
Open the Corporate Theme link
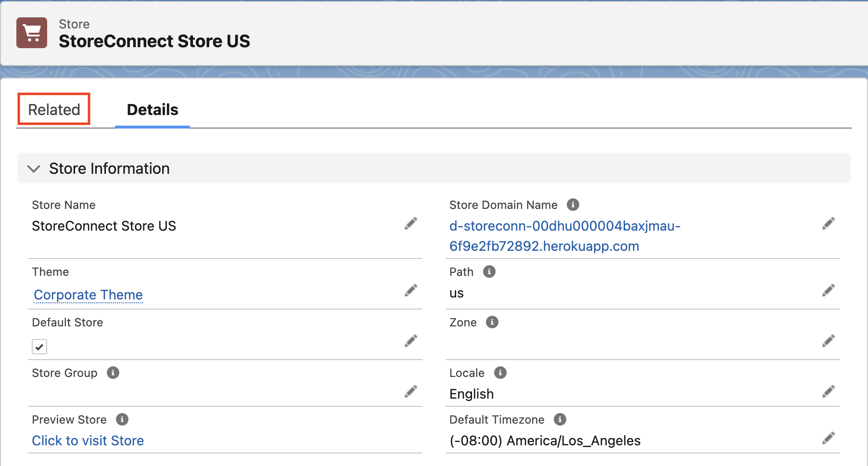point(88,295)
